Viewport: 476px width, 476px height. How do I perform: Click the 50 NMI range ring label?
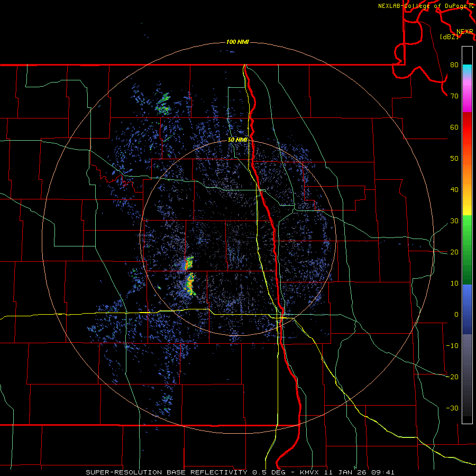click(x=237, y=140)
